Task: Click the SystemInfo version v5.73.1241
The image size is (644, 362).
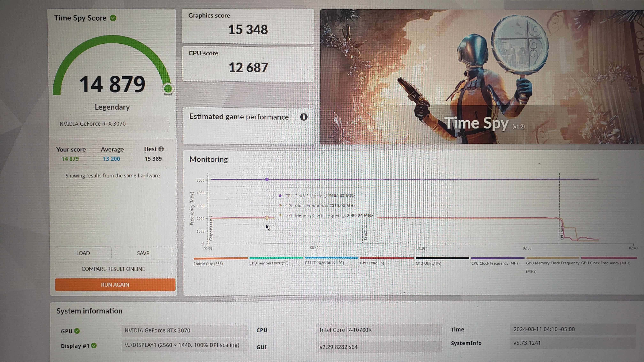Action: [x=573, y=343]
